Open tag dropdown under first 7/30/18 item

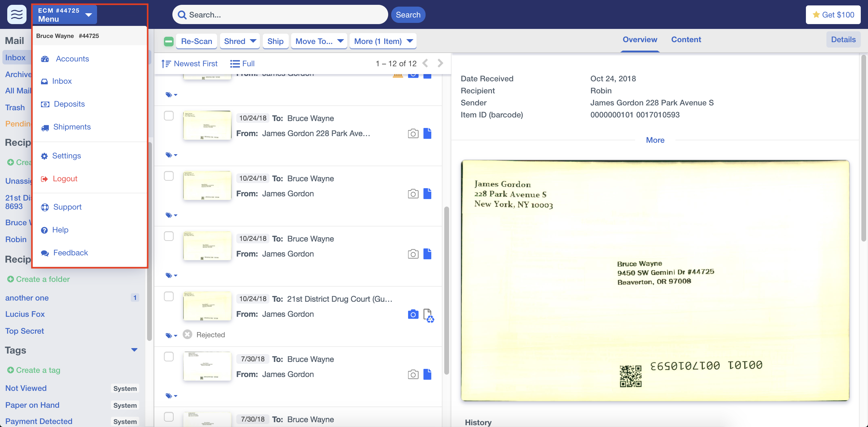(x=171, y=396)
